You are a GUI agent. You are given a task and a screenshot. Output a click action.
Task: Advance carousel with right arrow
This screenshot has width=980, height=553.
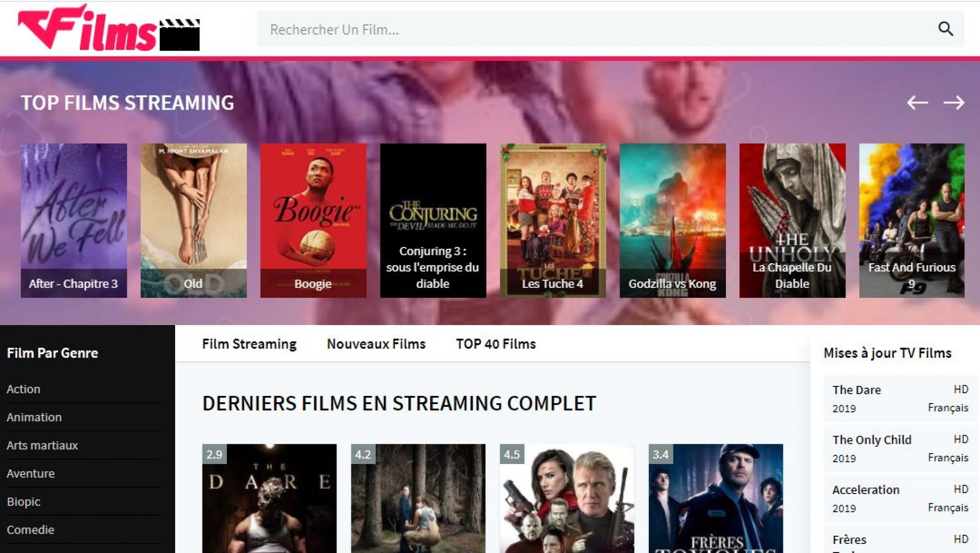[x=953, y=102]
